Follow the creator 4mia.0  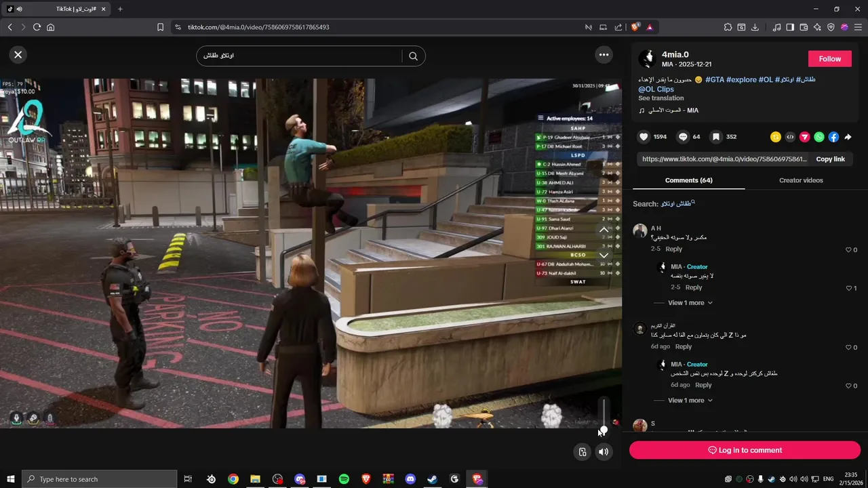coord(829,59)
